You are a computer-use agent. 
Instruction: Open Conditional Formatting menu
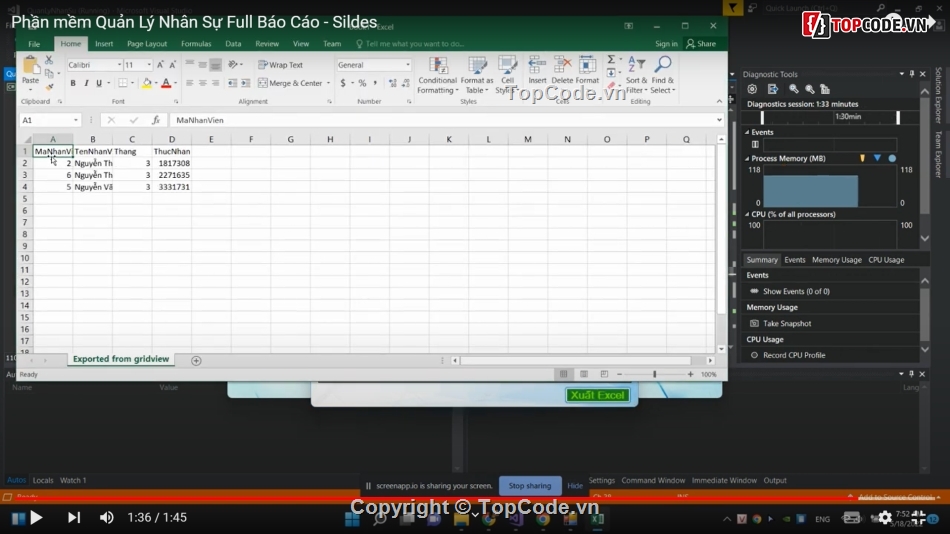[x=437, y=75]
